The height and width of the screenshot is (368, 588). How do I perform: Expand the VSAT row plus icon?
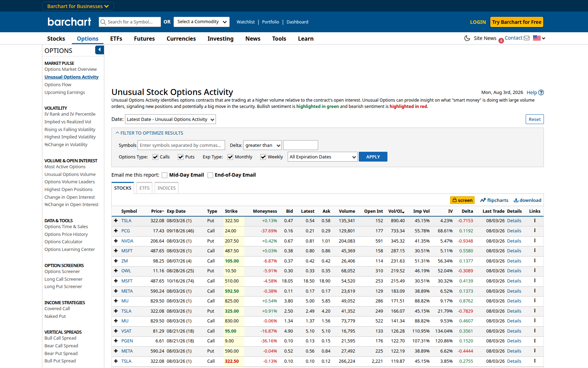pos(116,331)
